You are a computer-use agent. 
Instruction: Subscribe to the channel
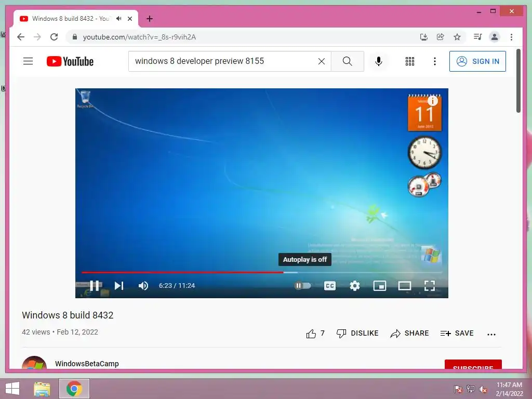(x=473, y=364)
